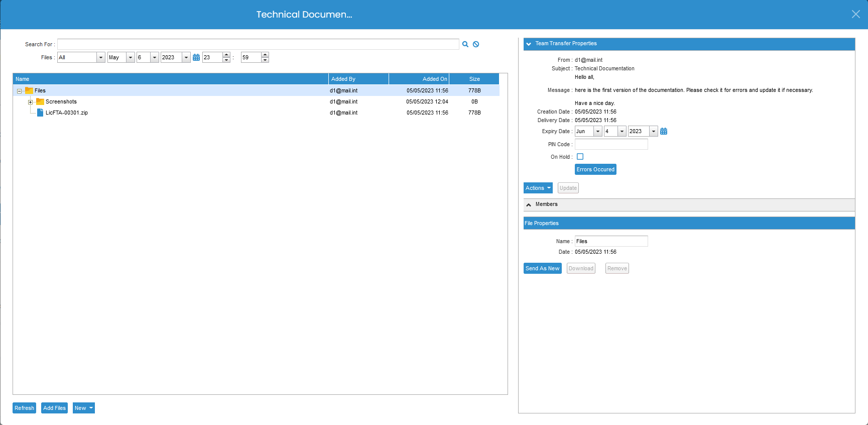Click the File Properties header

[689, 223]
